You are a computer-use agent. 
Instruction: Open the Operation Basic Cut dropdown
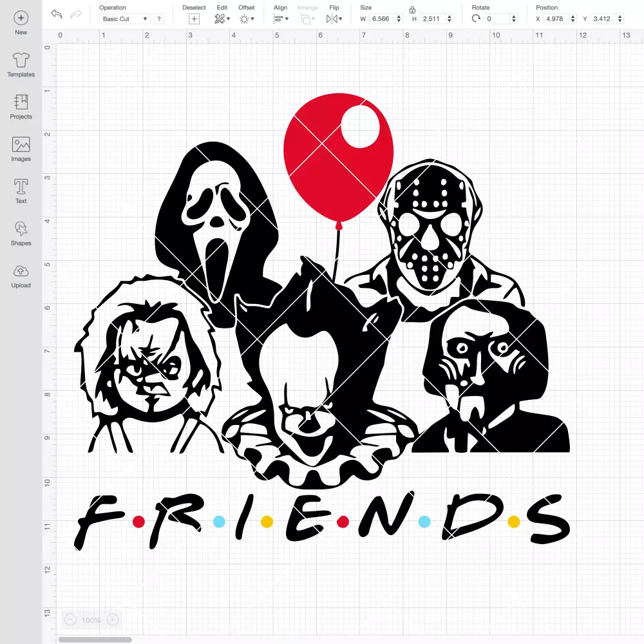[125, 19]
